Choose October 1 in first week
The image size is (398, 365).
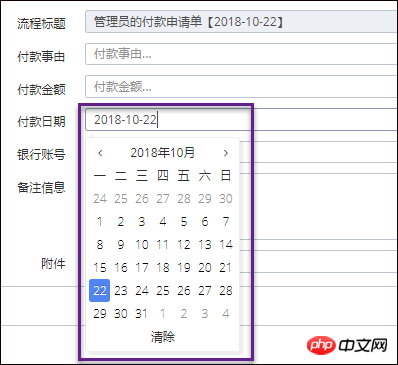100,222
